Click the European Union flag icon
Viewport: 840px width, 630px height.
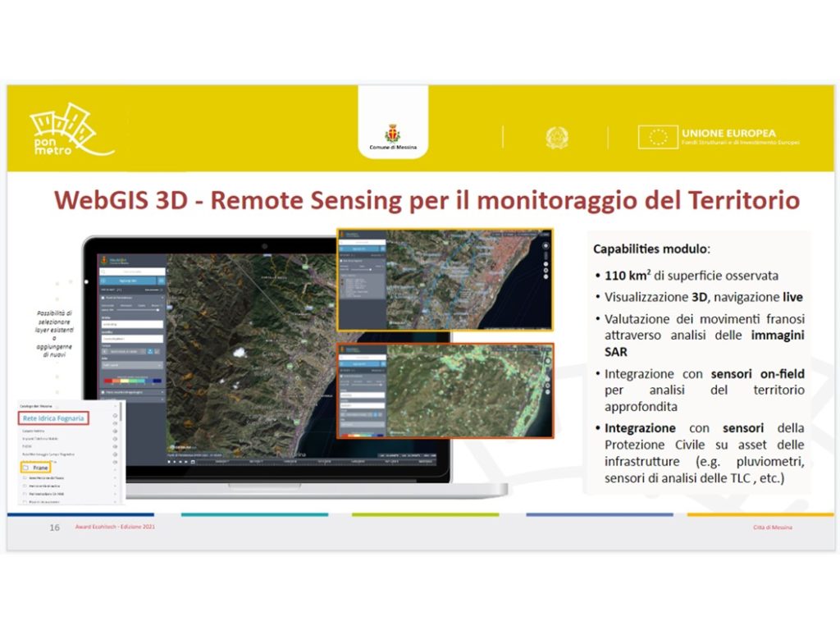pyautogui.click(x=657, y=137)
